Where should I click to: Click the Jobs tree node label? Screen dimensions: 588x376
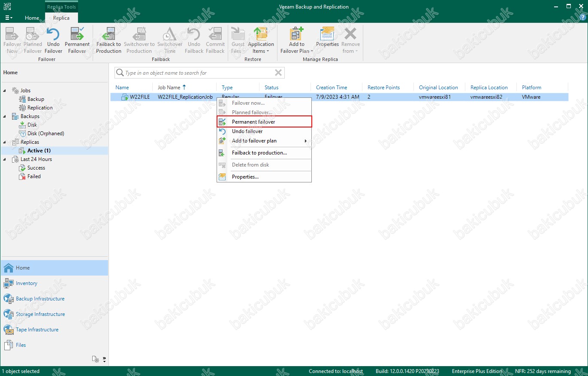click(25, 91)
